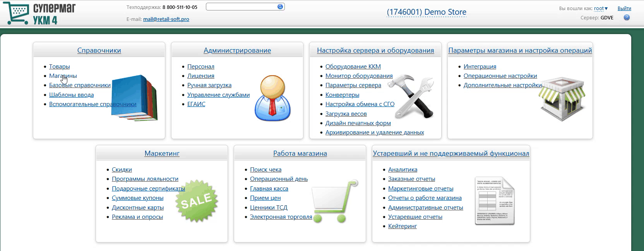
Task: Click the shopping cart image
Action: coord(334,201)
